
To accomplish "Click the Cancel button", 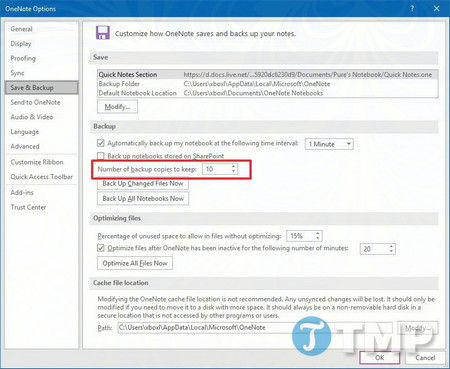I will pos(425,358).
